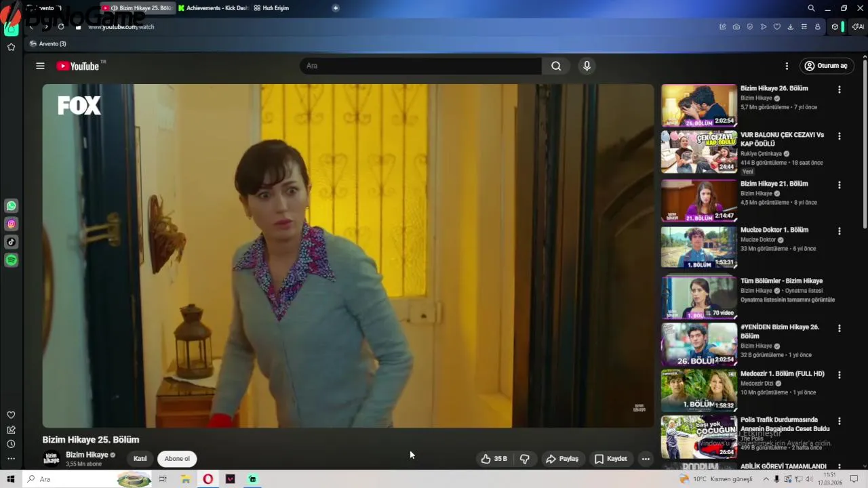The height and width of the screenshot is (488, 868).
Task: Dislike the video with thumbs-down icon
Action: [525, 459]
